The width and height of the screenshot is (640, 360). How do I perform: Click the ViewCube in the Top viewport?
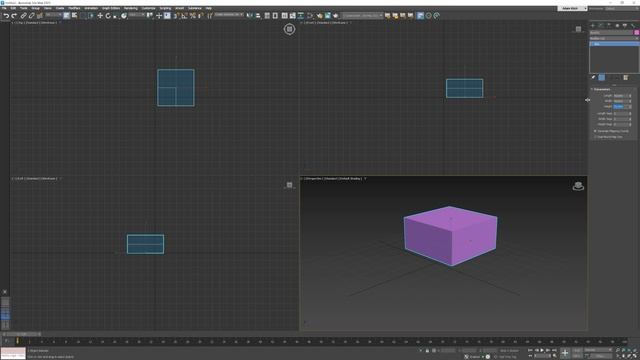click(x=289, y=29)
